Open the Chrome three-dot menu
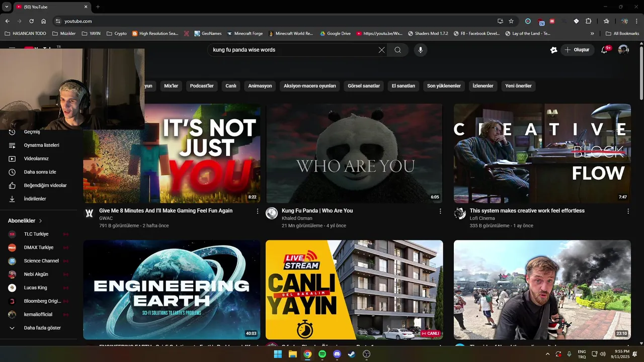 click(x=637, y=21)
